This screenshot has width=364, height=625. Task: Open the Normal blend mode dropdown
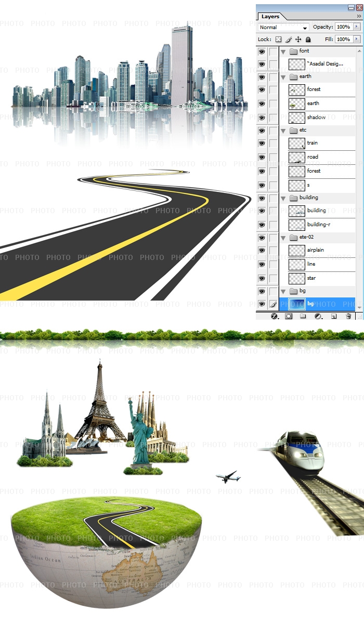point(283,27)
